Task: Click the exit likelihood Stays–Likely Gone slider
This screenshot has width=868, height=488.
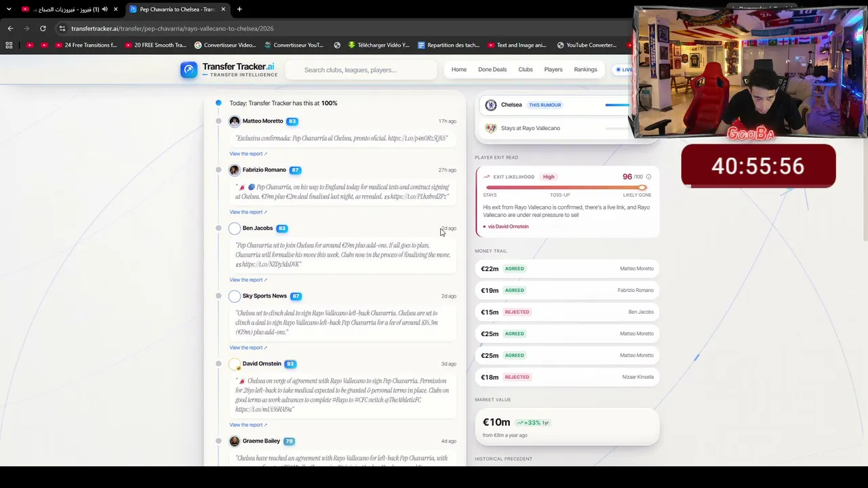Action: pyautogui.click(x=567, y=188)
